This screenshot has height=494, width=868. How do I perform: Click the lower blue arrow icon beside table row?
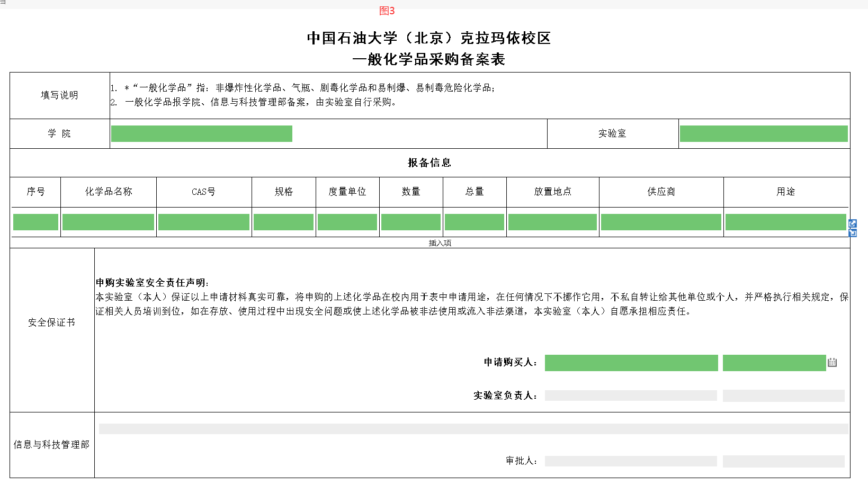click(852, 233)
